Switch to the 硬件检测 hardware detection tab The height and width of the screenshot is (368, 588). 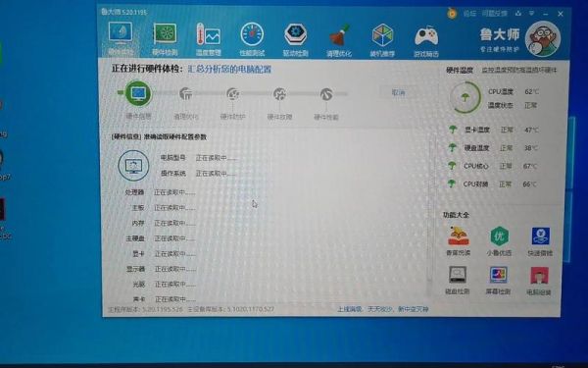[165, 40]
